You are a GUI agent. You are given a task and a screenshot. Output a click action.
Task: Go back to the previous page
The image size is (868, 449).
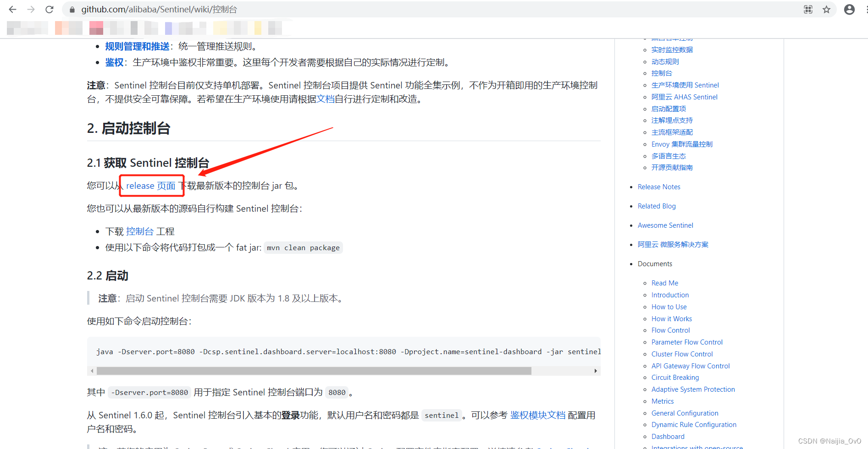tap(12, 9)
